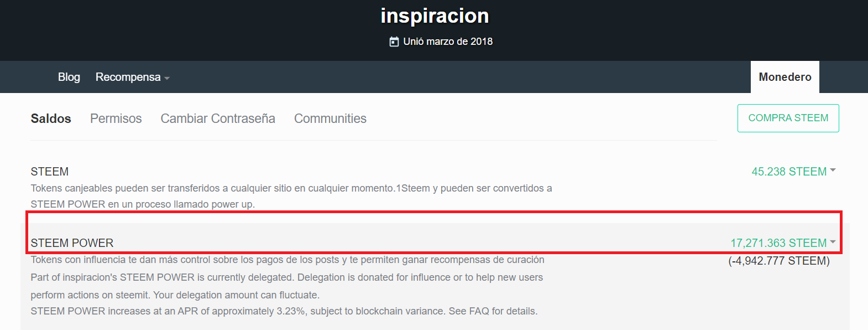Click the APR 3.23% information line
The width and height of the screenshot is (868, 330).
[284, 311]
